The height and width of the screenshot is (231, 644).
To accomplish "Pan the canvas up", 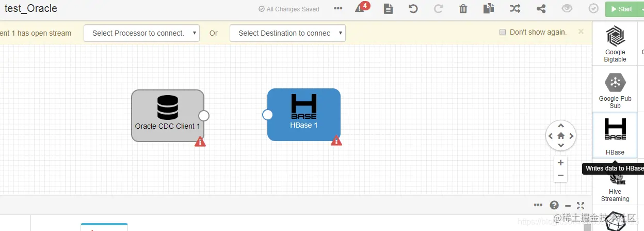I will (561, 126).
